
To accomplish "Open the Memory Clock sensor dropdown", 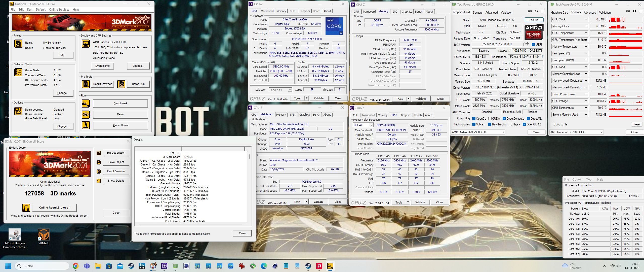I will [x=586, y=26].
